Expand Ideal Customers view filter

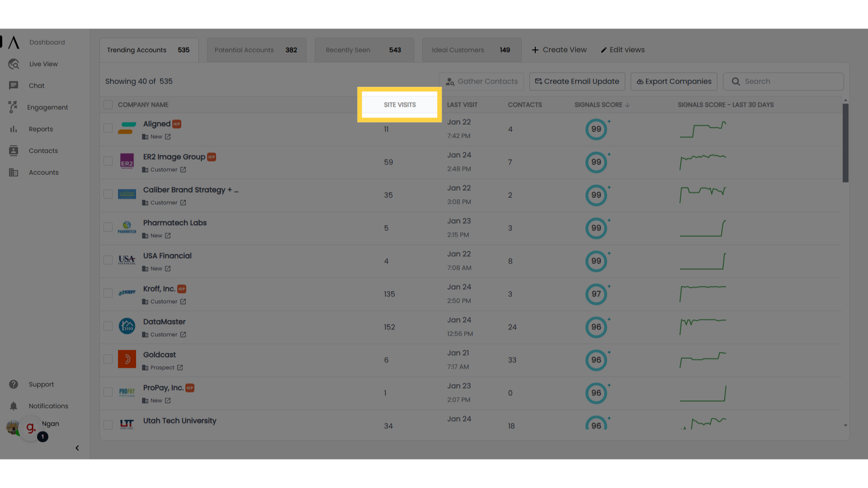pos(471,50)
